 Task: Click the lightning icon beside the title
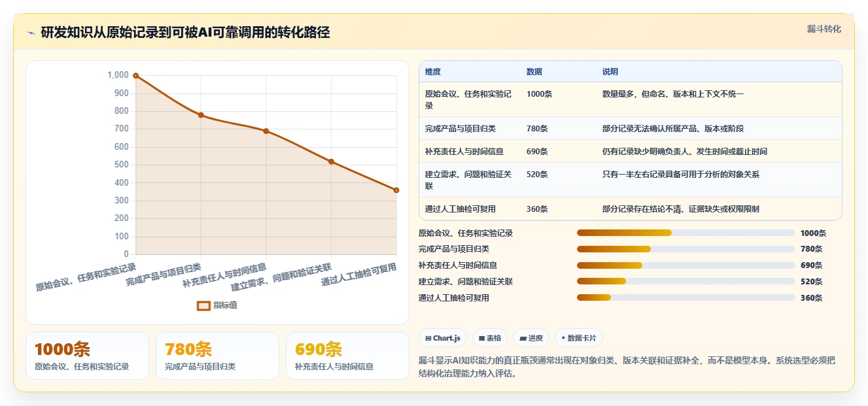click(31, 33)
